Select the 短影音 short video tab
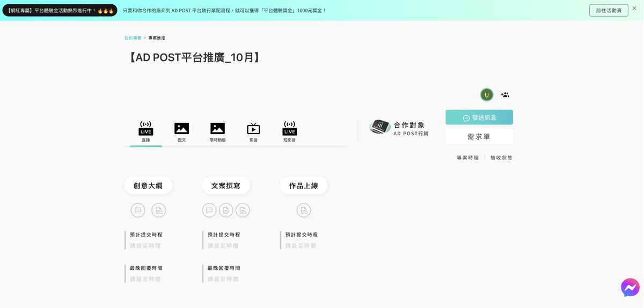This screenshot has width=644, height=308. coord(289,132)
